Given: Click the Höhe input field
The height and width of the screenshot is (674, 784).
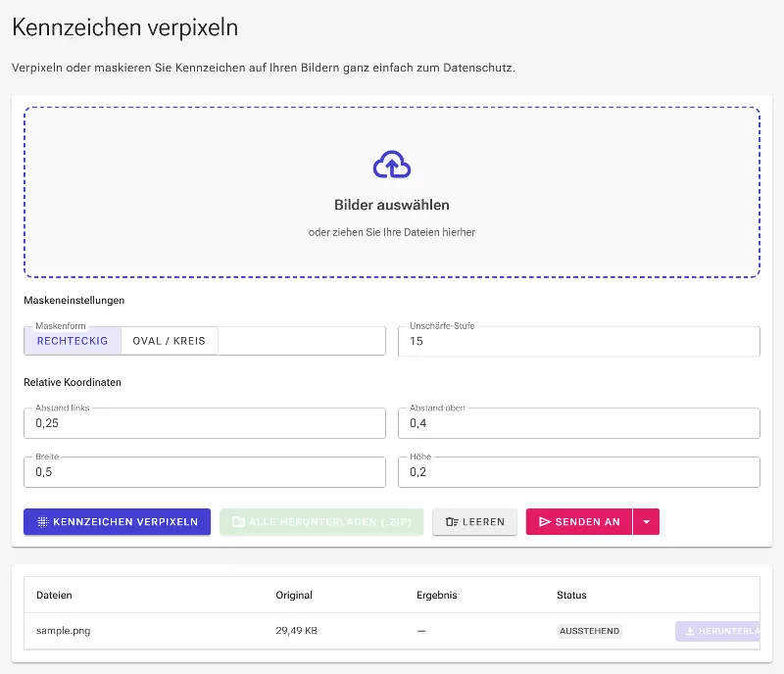Looking at the screenshot, I should pyautogui.click(x=579, y=472).
